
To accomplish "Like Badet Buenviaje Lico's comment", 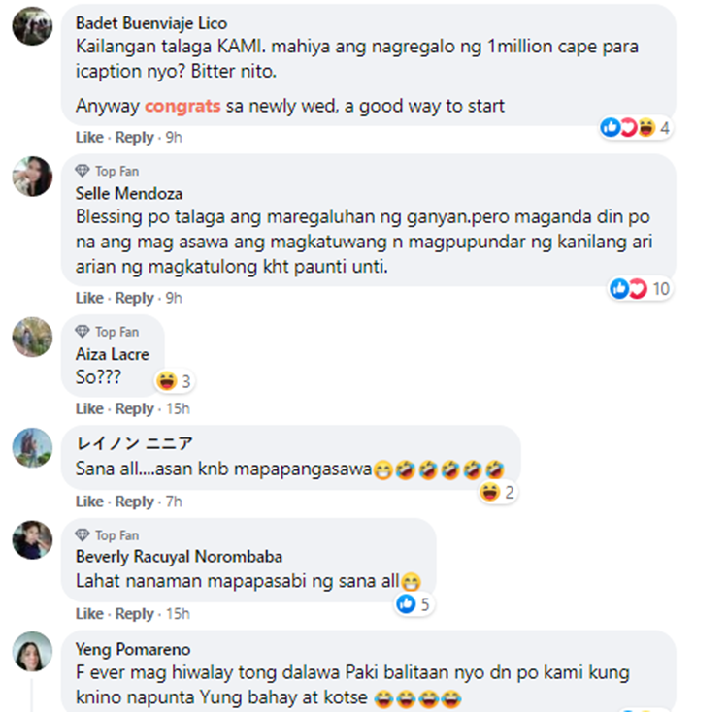I will tap(89, 138).
